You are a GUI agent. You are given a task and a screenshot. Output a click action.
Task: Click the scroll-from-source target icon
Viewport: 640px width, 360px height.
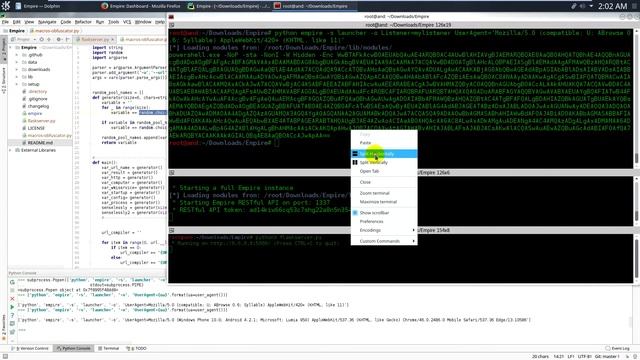(x=42, y=40)
